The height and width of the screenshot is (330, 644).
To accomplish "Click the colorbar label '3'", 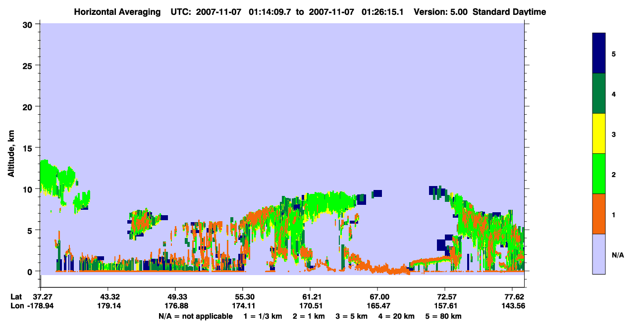I will tap(614, 134).
